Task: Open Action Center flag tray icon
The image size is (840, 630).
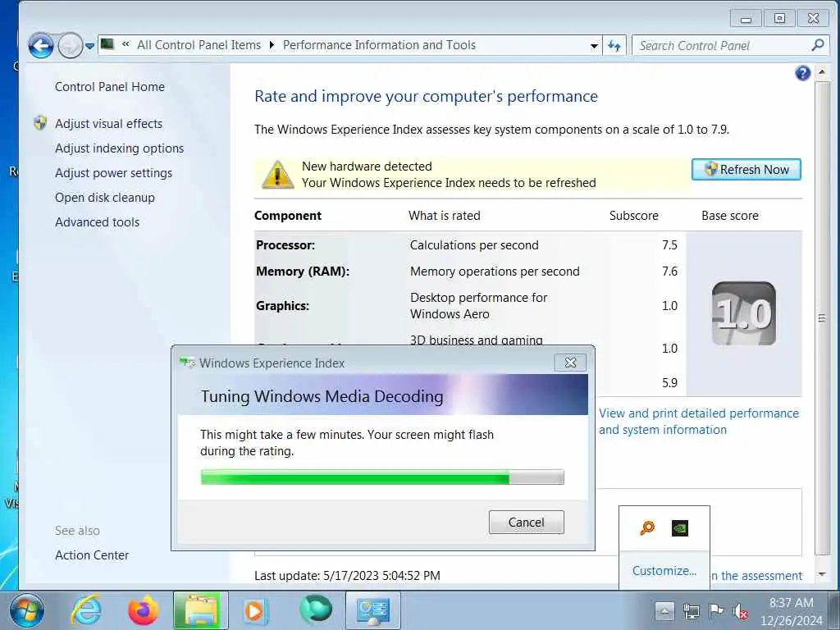Action: (x=715, y=611)
